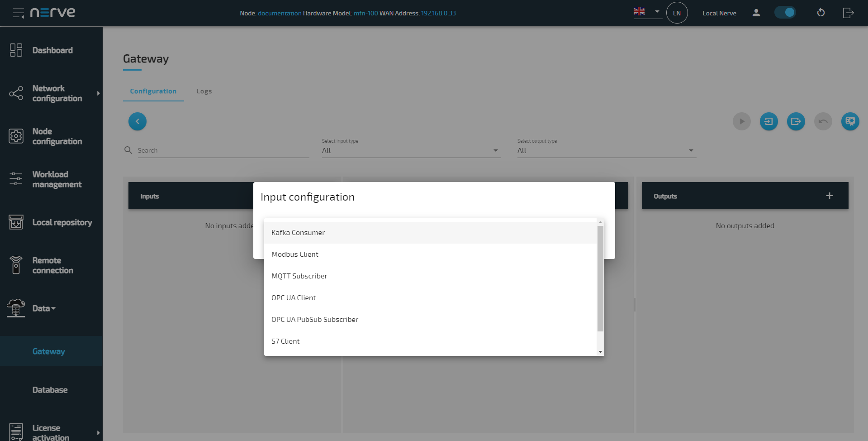Open the language flag dropdown
Viewport: 868px width, 441px height.
tap(647, 12)
